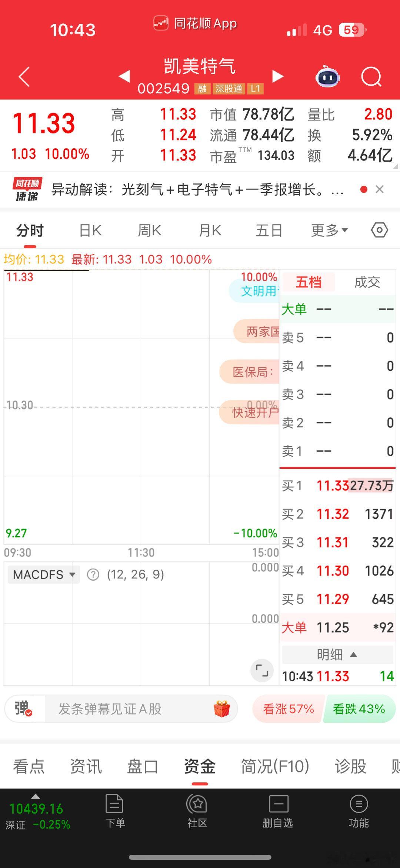
Task: Tap the 文明用 bullet comment bubble
Action: (x=255, y=291)
